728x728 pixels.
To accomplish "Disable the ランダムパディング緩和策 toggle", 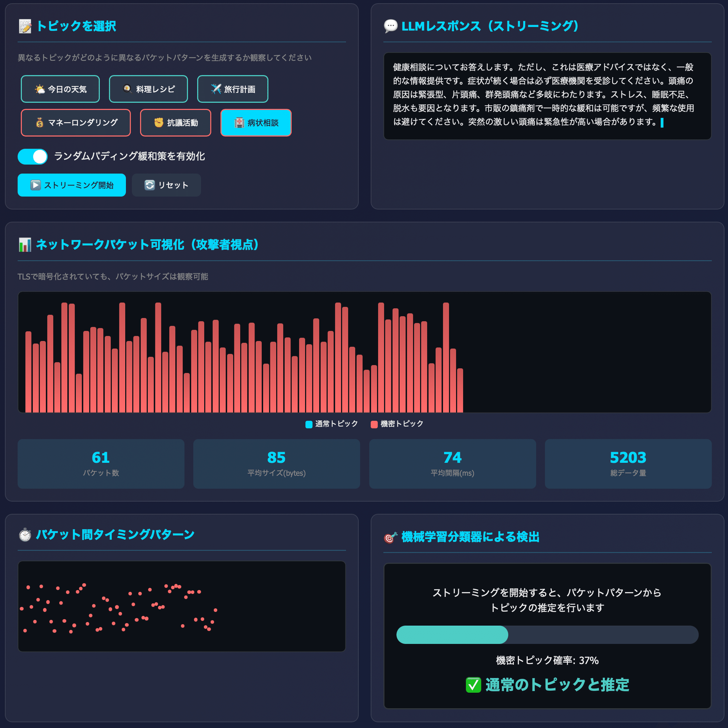I will click(32, 157).
